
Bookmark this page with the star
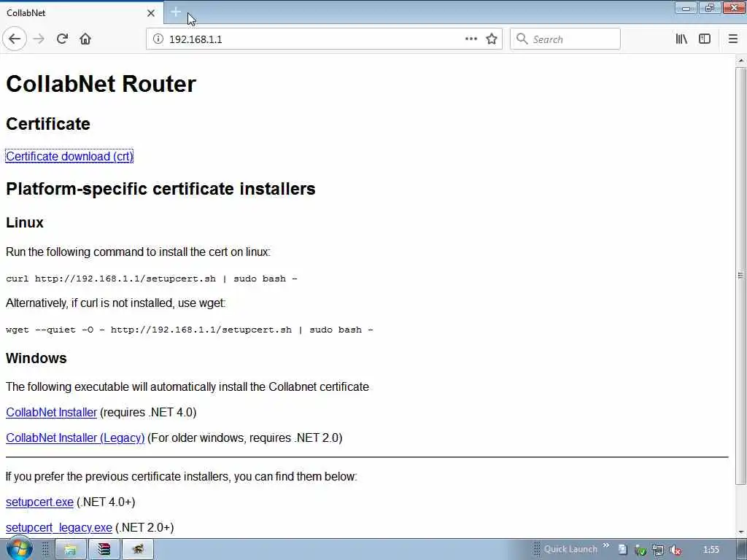coord(492,39)
